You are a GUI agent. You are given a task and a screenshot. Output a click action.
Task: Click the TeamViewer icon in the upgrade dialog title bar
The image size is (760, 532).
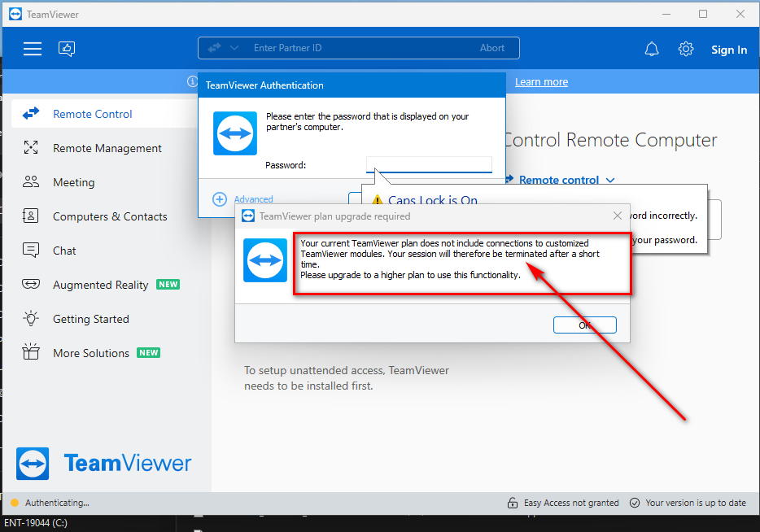248,216
